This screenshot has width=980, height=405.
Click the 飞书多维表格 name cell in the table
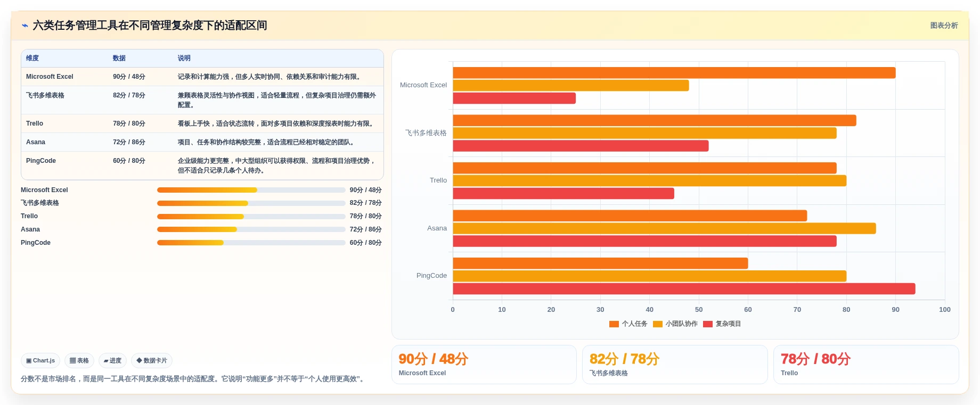pos(45,95)
